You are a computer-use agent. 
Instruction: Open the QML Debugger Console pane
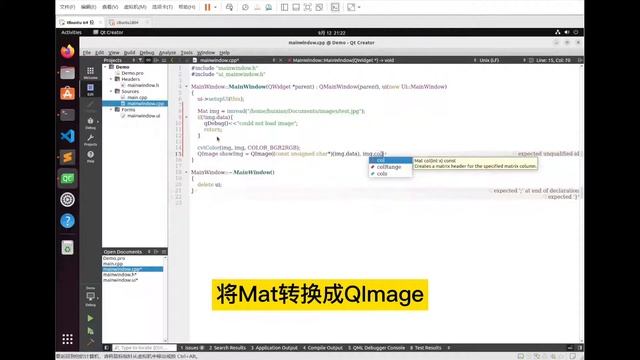coord(376,348)
